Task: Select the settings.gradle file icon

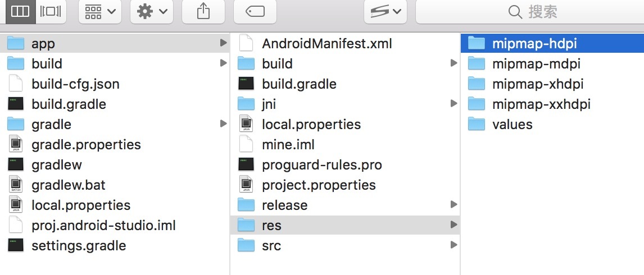Action: pos(16,245)
